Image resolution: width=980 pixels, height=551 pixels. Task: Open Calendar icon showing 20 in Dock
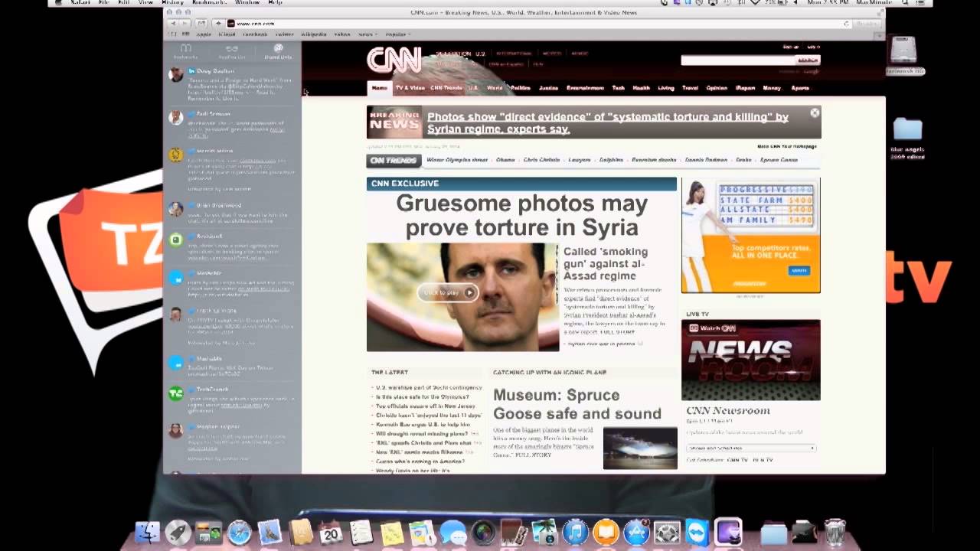331,532
